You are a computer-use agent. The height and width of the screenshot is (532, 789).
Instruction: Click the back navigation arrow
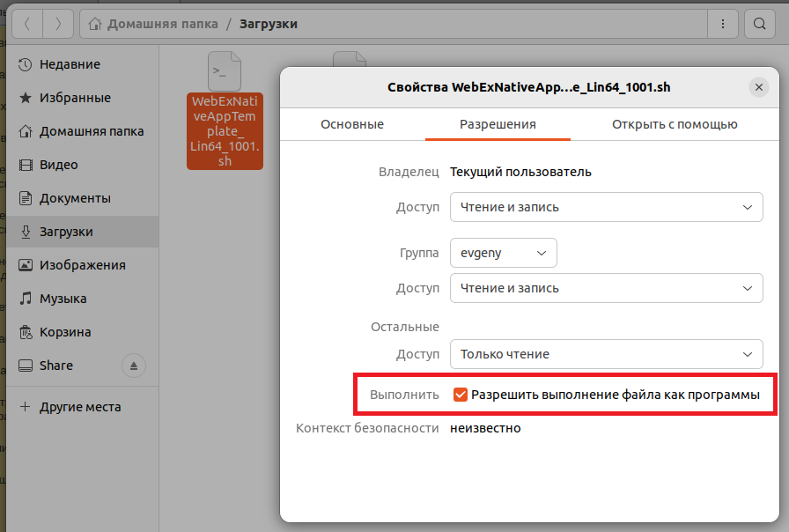click(x=26, y=24)
